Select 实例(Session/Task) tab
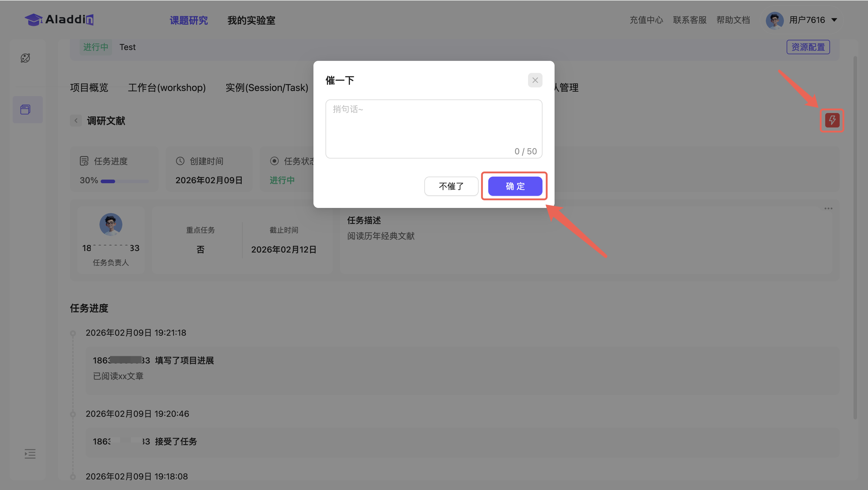868x490 pixels. click(x=266, y=88)
